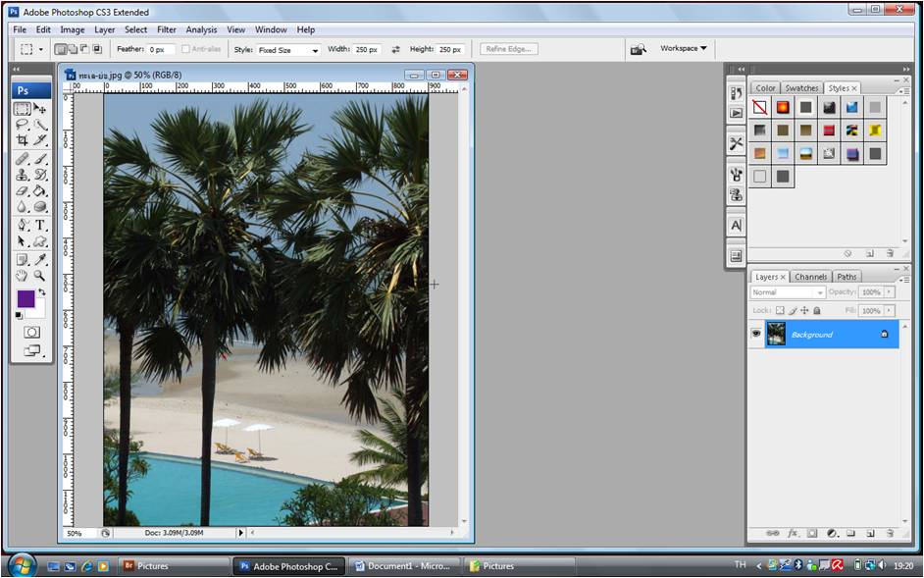Enable the Anti-alias checkbox

click(x=186, y=49)
